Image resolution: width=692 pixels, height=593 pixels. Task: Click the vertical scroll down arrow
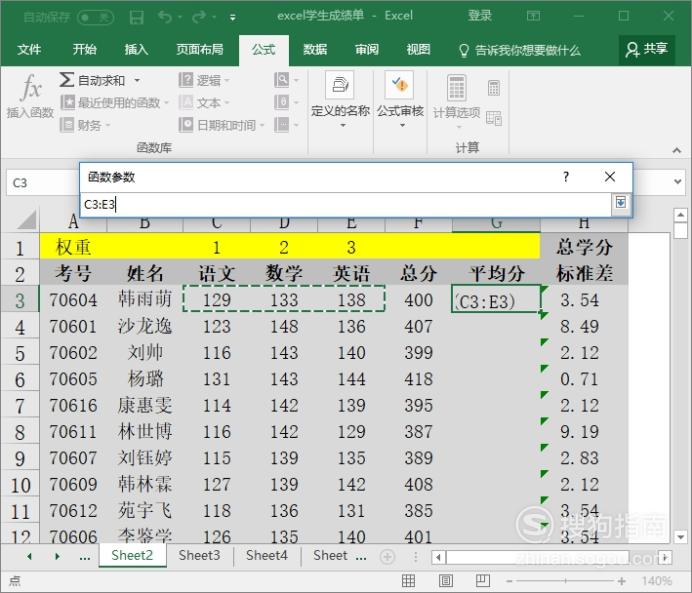click(681, 537)
